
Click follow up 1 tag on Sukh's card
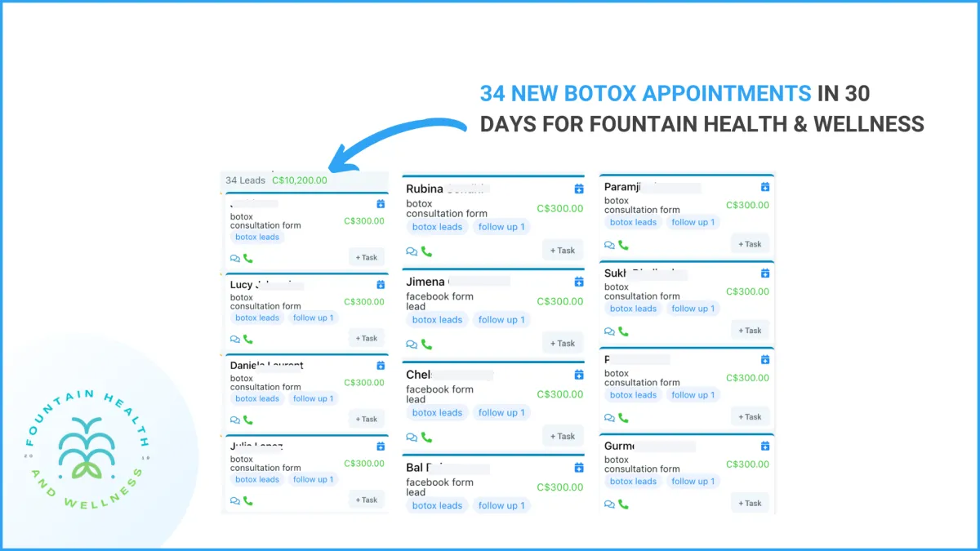[693, 309]
